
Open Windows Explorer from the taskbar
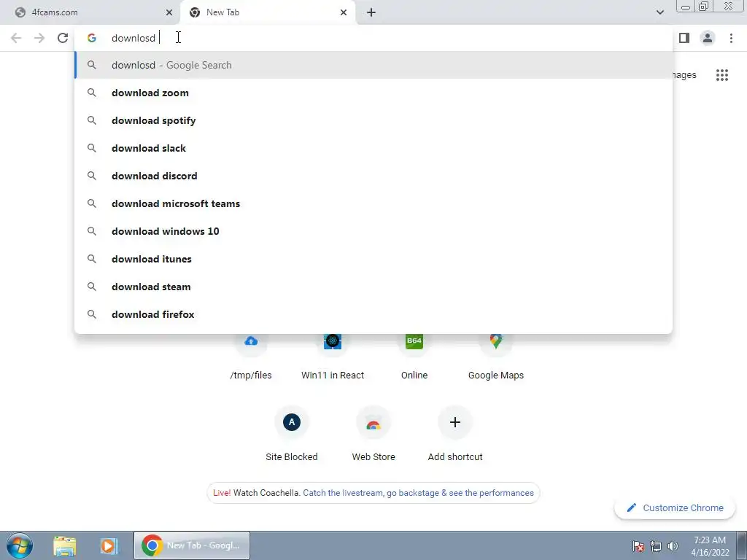point(65,545)
